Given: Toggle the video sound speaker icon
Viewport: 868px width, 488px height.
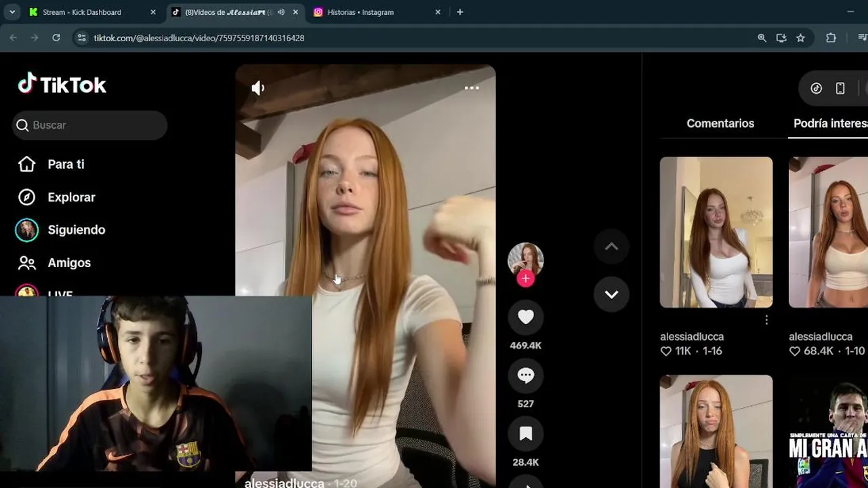Looking at the screenshot, I should [258, 88].
